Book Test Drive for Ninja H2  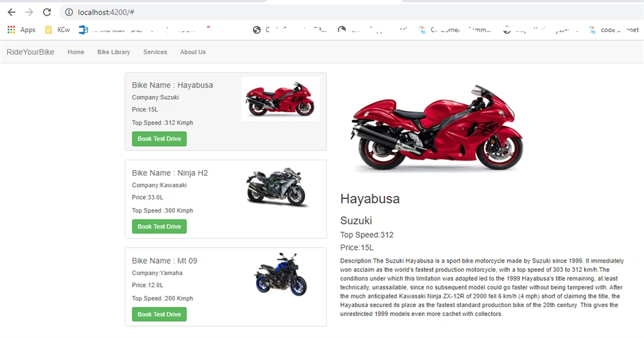coord(159,227)
